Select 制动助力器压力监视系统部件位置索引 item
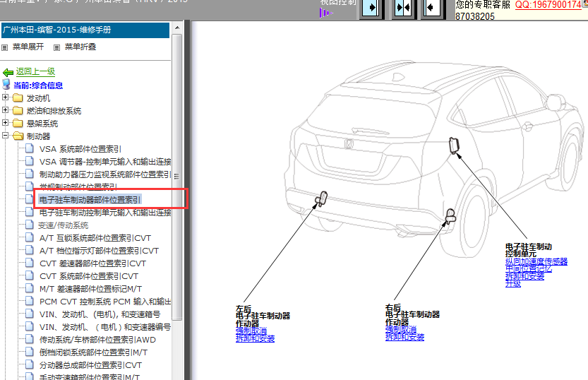This screenshot has height=380, width=588. (x=105, y=174)
